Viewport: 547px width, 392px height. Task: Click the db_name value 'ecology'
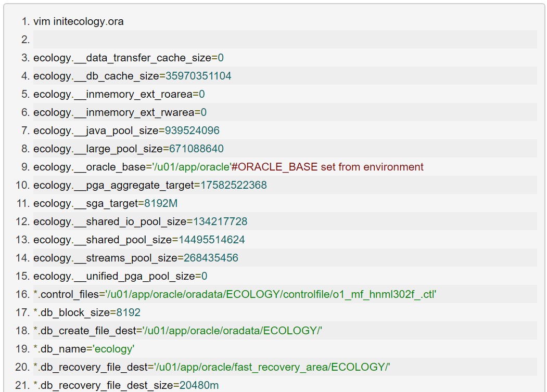coord(113,349)
